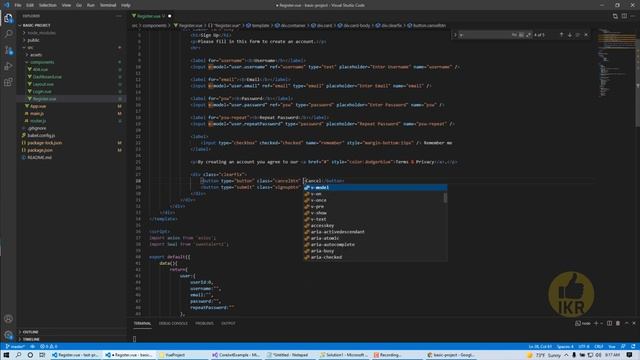Viewport: 640px width, 360px height.
Task: Select the Register.vue editor tab
Action: pyautogui.click(x=151, y=16)
